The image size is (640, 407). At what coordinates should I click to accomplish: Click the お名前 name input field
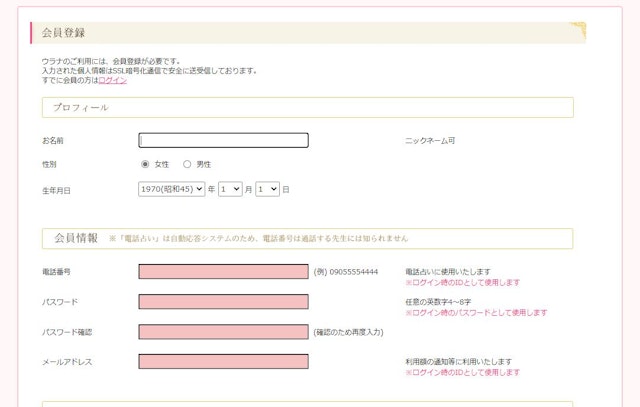[223, 141]
